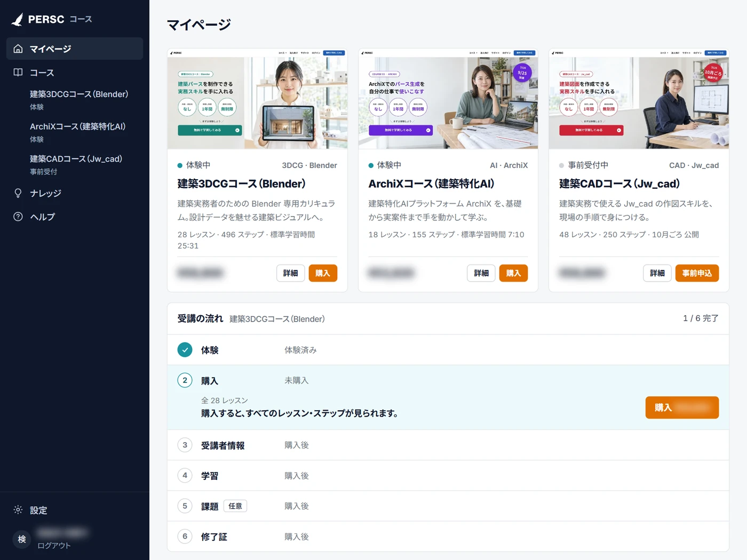This screenshot has width=747, height=560.
Task: Click the question mark help icon
Action: tap(18, 217)
